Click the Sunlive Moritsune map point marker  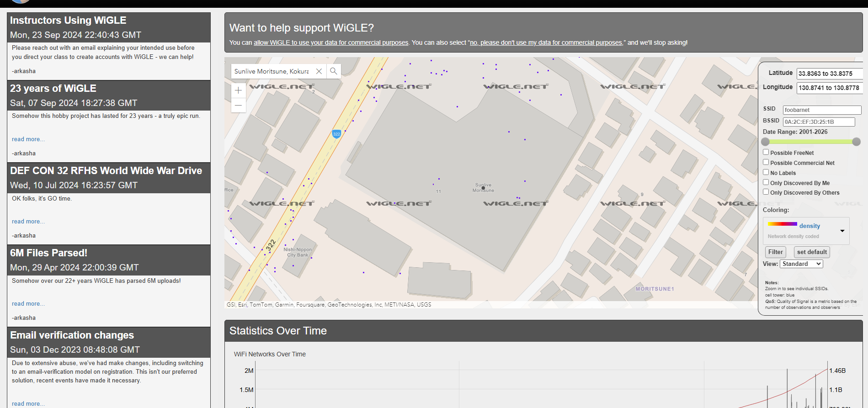pyautogui.click(x=483, y=188)
